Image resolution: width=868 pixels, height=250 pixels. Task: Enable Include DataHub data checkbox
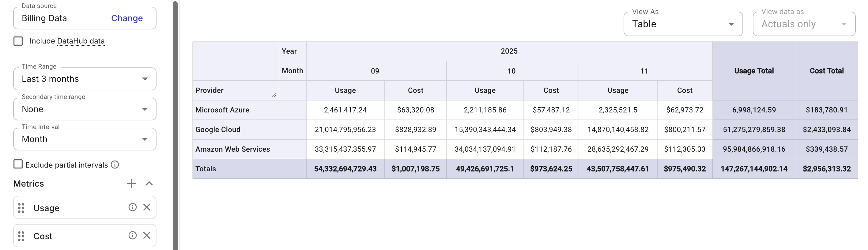pyautogui.click(x=18, y=41)
